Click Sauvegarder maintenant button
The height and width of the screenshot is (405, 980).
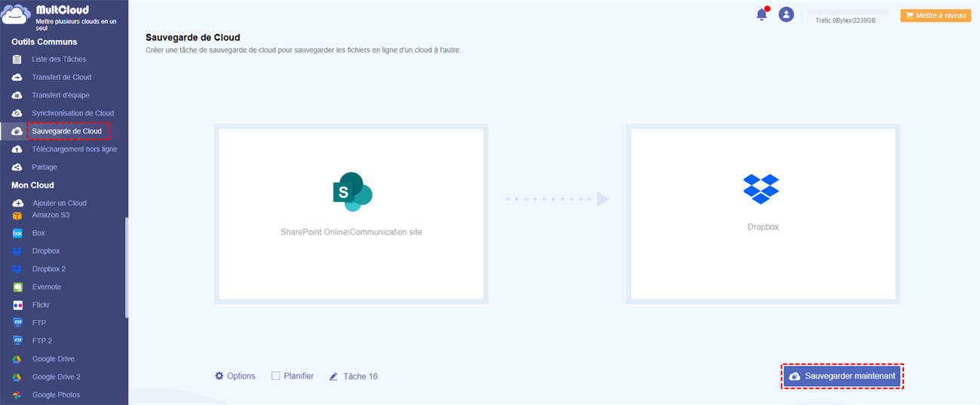pos(842,376)
